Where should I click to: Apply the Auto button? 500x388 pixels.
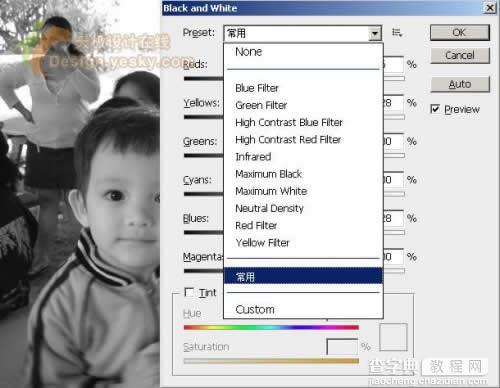[x=460, y=84]
